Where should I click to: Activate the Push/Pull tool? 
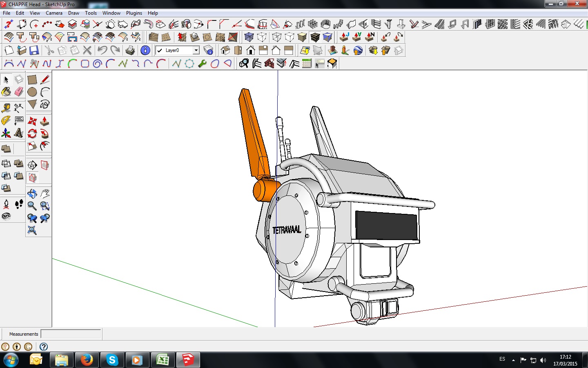[45, 121]
